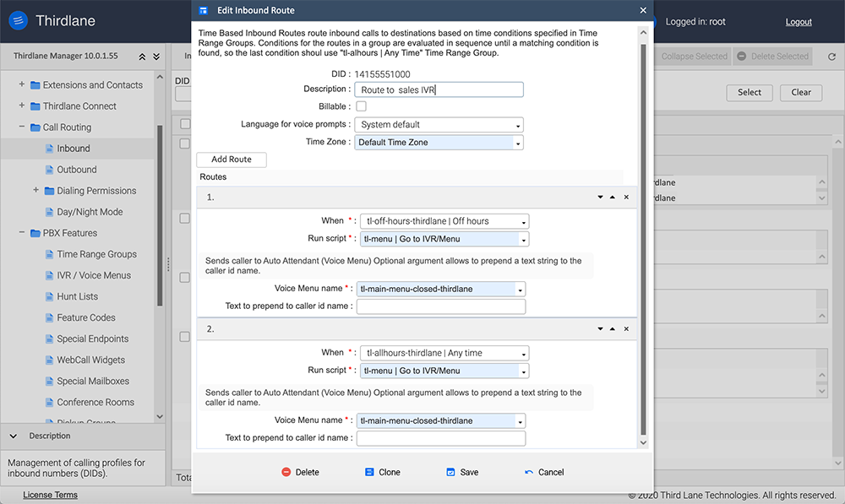845x504 pixels.
Task: Click the Add Route button
Action: [232, 159]
